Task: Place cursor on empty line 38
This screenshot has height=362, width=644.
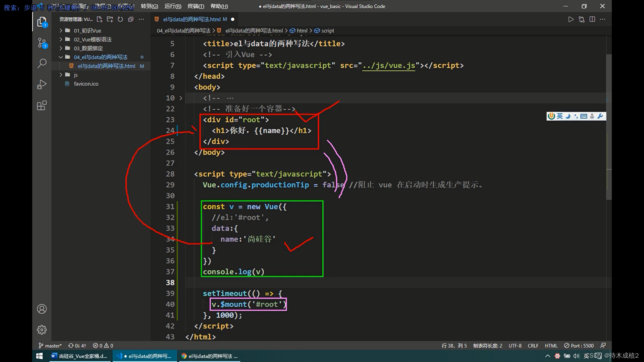Action: click(396, 283)
